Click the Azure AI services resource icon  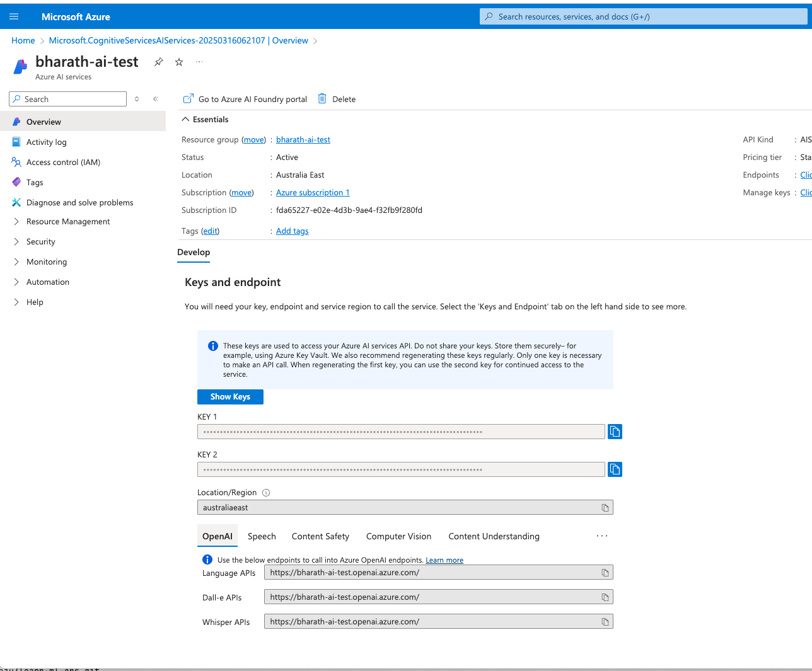pos(21,66)
